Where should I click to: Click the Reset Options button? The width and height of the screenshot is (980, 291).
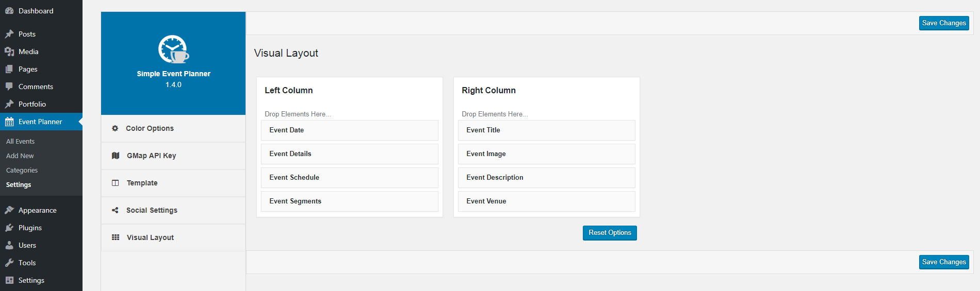tap(610, 233)
